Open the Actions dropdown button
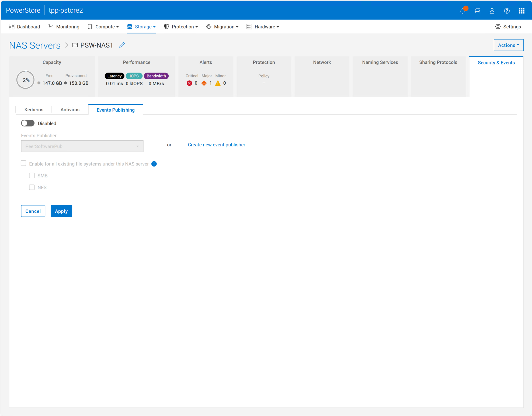Screen dimensions: 532x416 click(x=508, y=45)
